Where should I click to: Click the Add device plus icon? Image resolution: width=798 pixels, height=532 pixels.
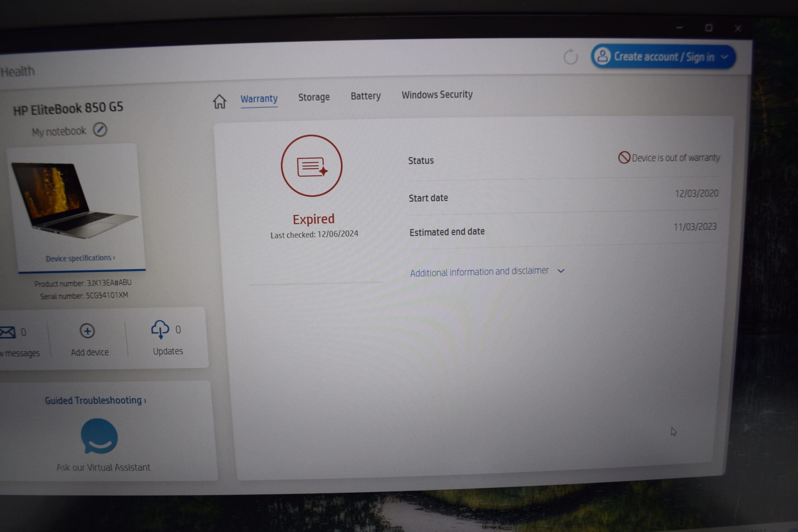[87, 331]
